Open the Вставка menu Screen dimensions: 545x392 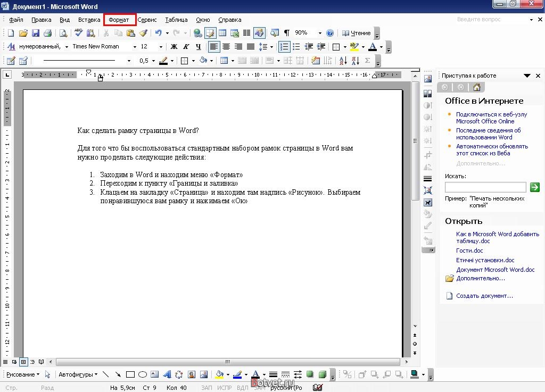[89, 20]
